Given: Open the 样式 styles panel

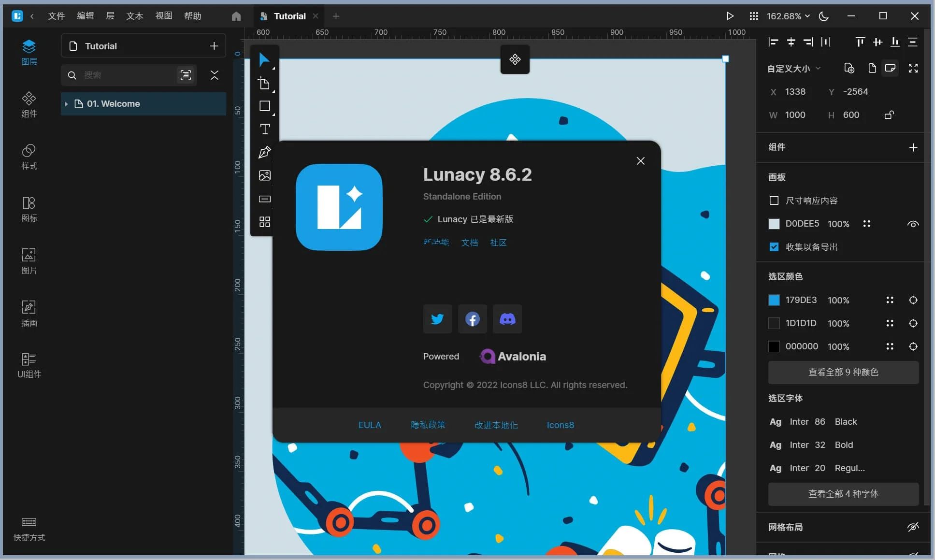Looking at the screenshot, I should tap(29, 157).
